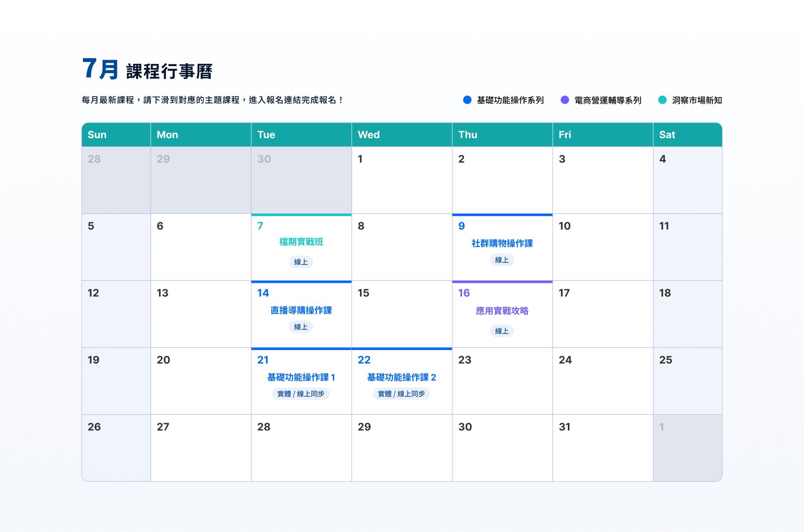This screenshot has height=532, width=804.
Task: Select the July 23 date cell
Action: (502, 381)
